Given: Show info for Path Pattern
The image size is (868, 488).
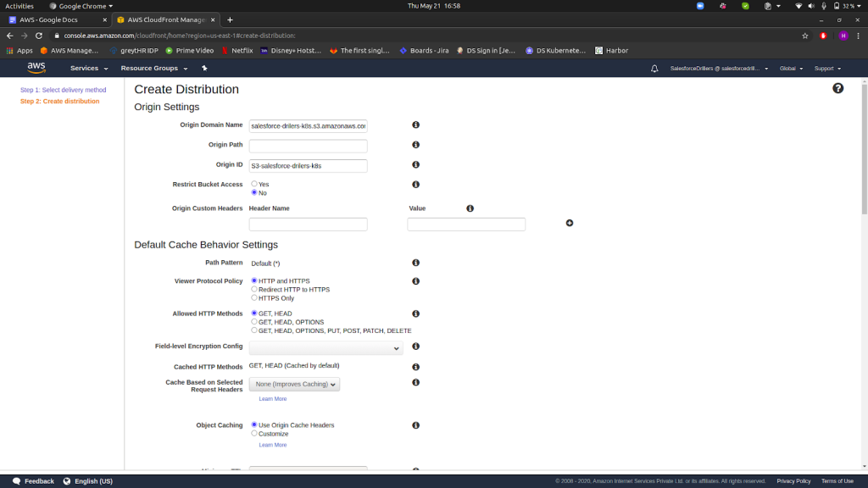Looking at the screenshot, I should coord(415,263).
